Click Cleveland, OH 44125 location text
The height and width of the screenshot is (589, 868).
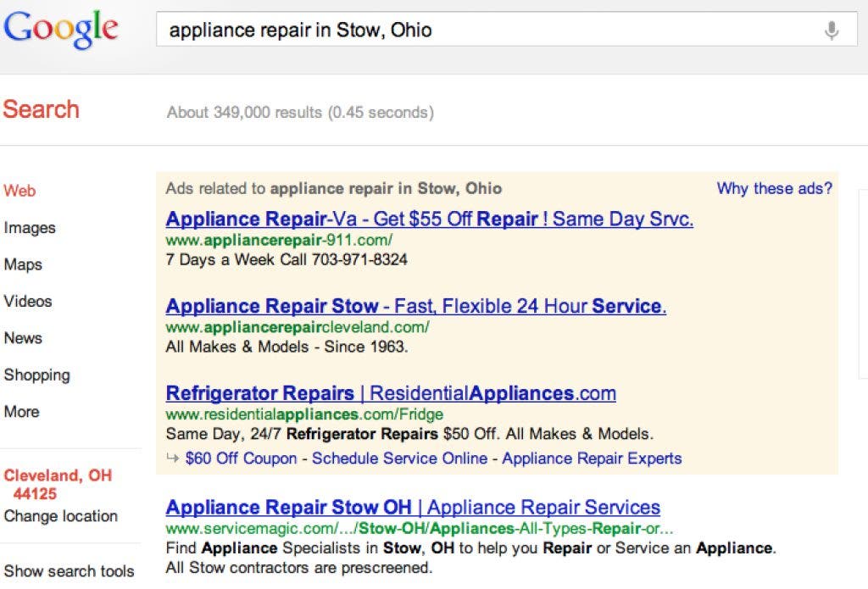click(x=58, y=485)
